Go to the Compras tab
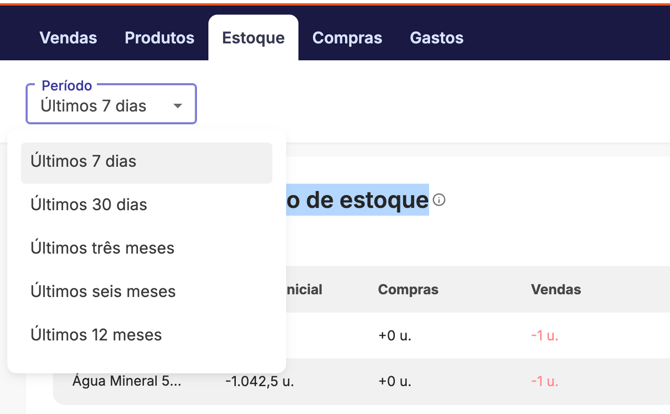 [347, 38]
